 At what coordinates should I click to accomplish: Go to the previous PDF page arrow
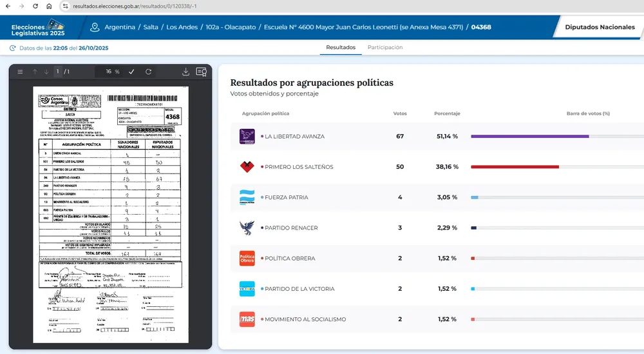click(x=35, y=72)
